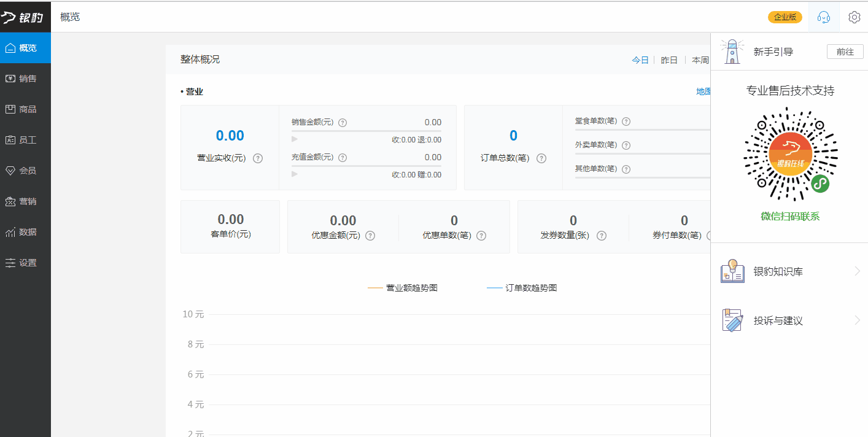Go to 会员 menu in sidebar
Image resolution: width=868 pixels, height=437 pixels.
(x=25, y=171)
